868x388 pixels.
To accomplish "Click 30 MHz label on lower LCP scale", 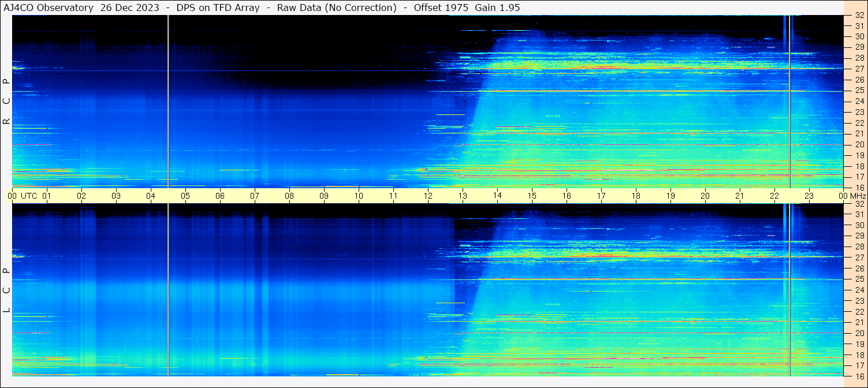I will coord(859,225).
